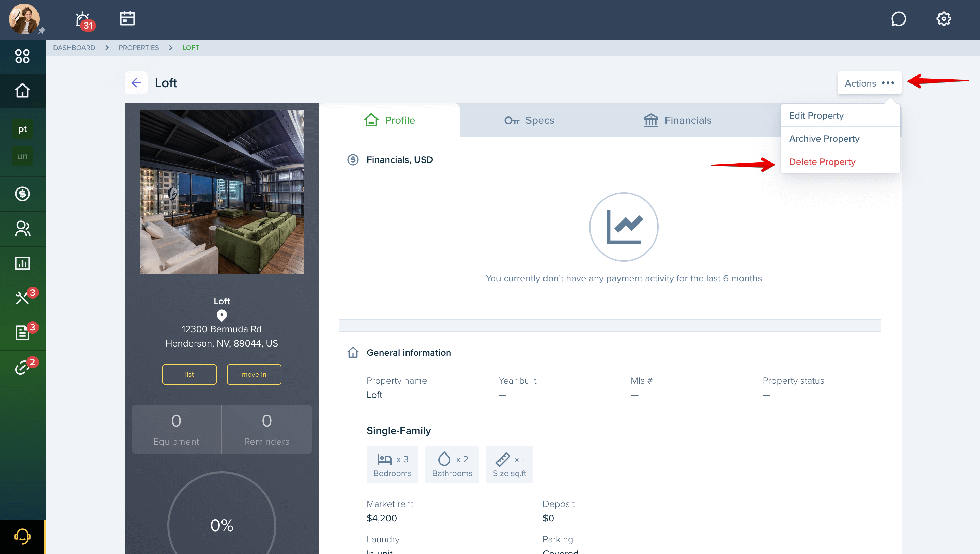Open the dashboard grid icon in sidebar
This screenshot has height=554, width=980.
(22, 56)
